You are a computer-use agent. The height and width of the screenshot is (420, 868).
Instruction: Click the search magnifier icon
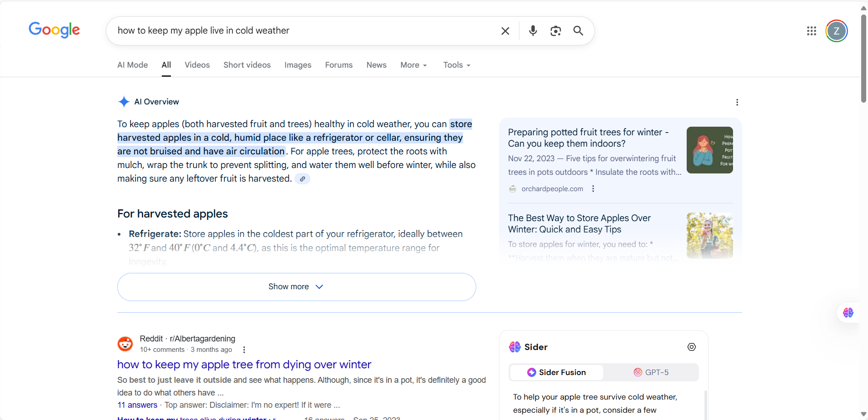pyautogui.click(x=578, y=30)
